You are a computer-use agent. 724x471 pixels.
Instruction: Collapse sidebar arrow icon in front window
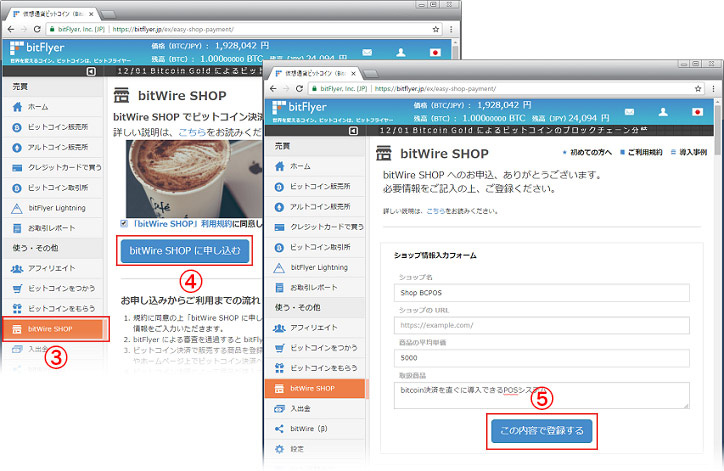(x=353, y=131)
